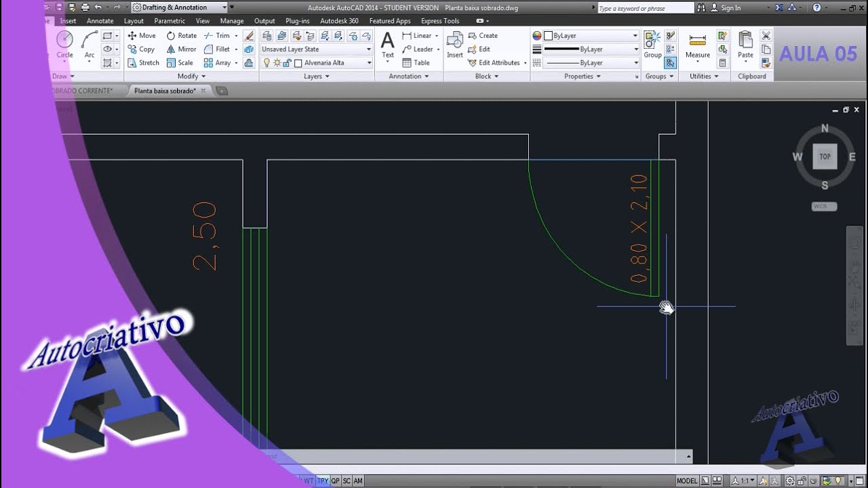Select the Leader annotation tool

[x=418, y=49]
